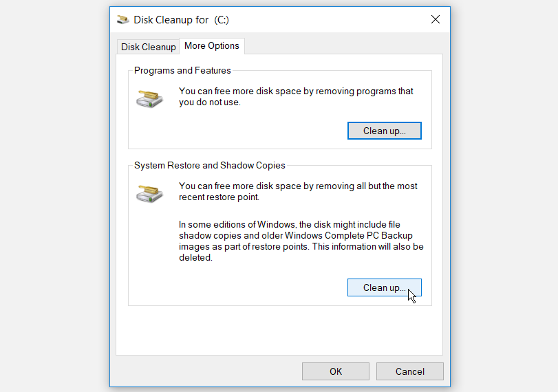Screen dimensions: 558x392
Task: Click the text about removing unused programs
Action: click(x=296, y=97)
